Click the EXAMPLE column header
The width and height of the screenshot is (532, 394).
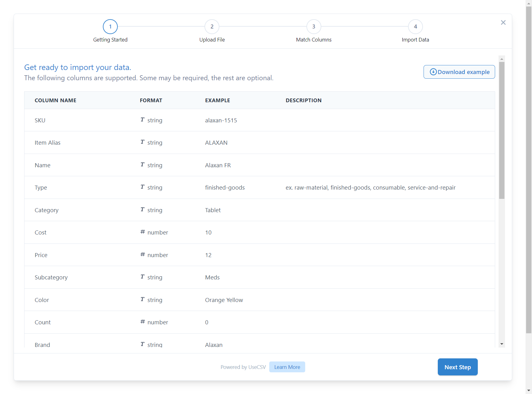218,100
